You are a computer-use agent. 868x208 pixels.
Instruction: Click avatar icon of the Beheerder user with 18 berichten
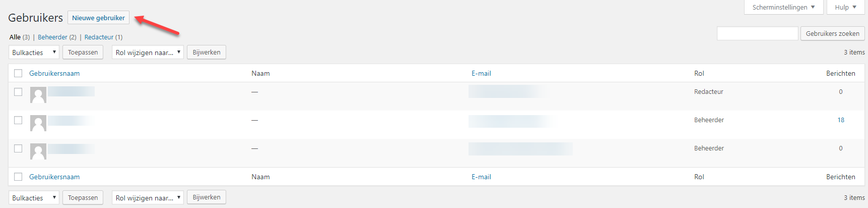pos(38,123)
